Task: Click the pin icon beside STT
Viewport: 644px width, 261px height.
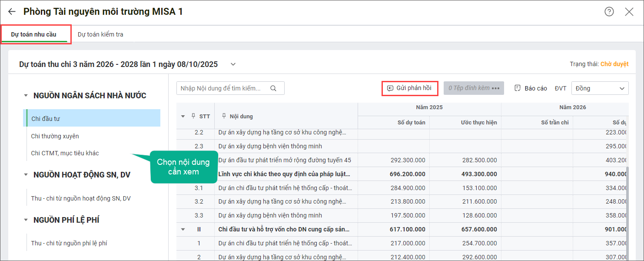Action: [x=193, y=116]
